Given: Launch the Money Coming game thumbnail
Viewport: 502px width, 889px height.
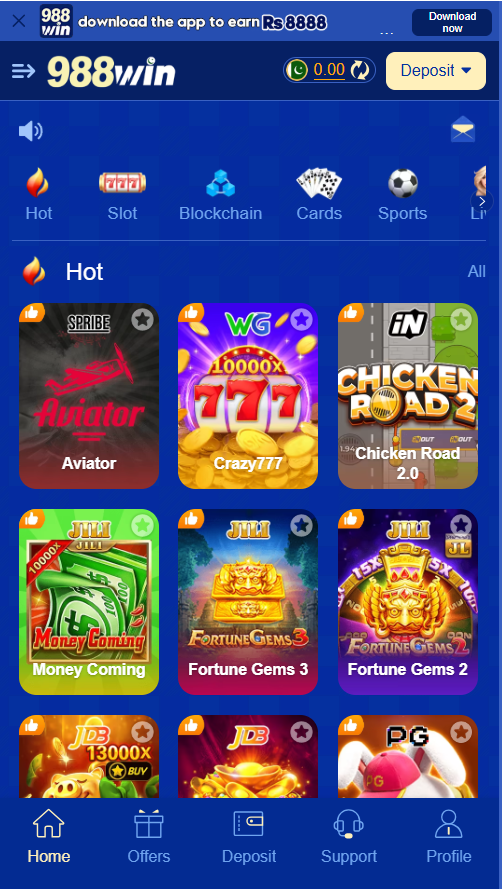Looking at the screenshot, I should click(89, 602).
